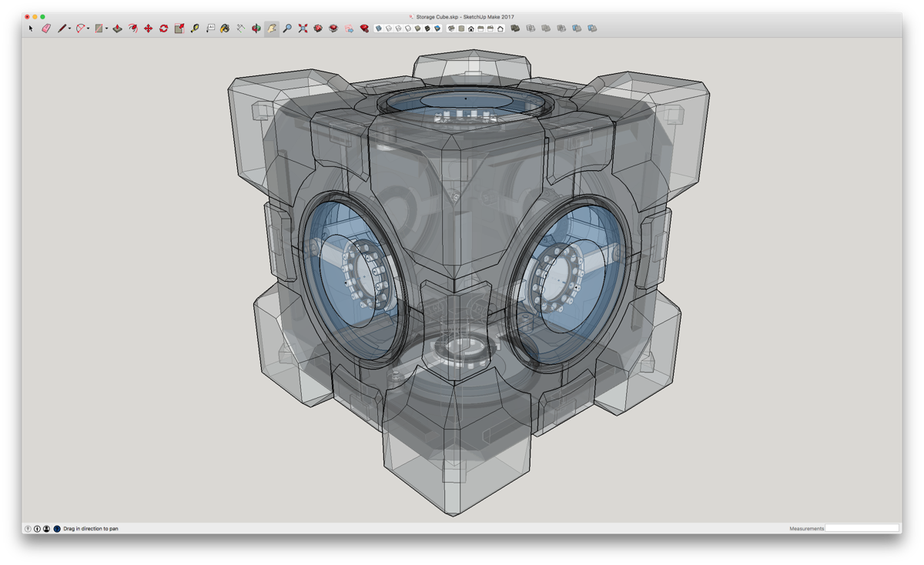Click the window title 'Storage Cube.skp - SketchUp Make 2017'
Image resolution: width=924 pixels, height=565 pixels.
pyautogui.click(x=465, y=16)
